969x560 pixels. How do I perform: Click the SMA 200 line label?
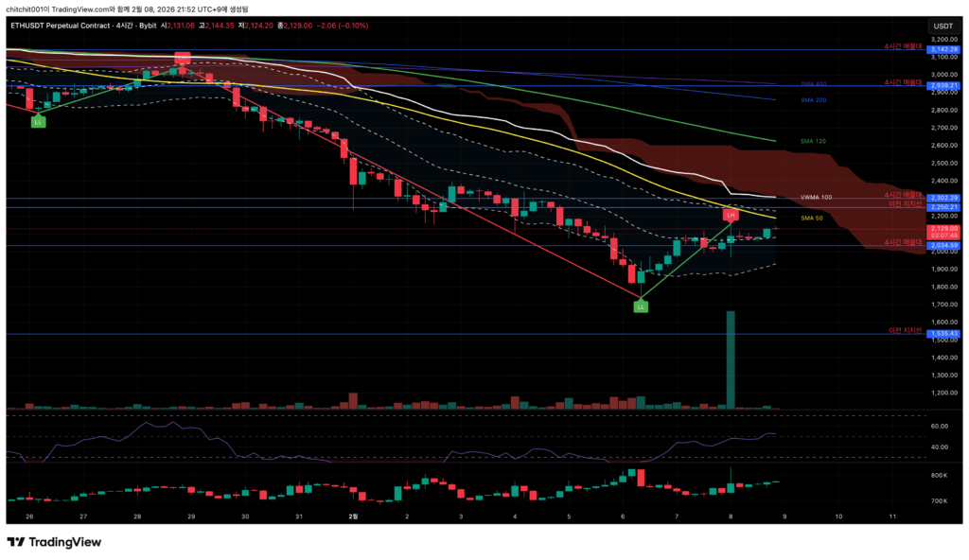[x=814, y=99]
